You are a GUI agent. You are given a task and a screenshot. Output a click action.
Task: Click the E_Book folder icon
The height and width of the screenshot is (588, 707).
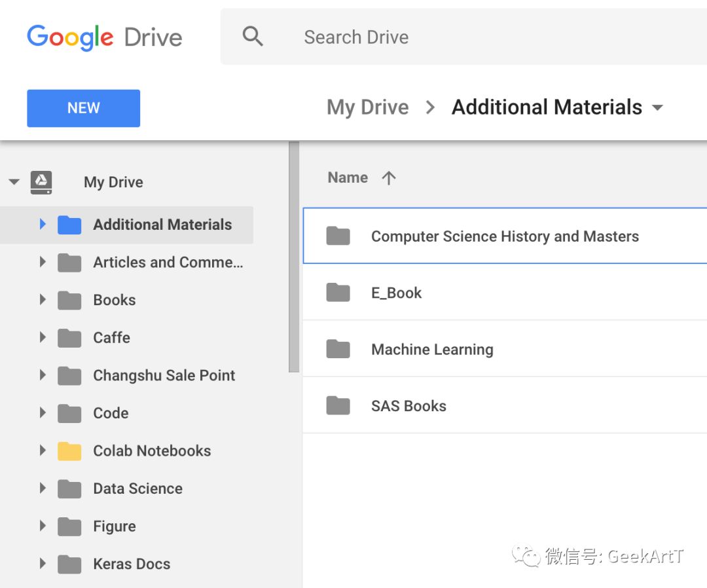coord(338,293)
